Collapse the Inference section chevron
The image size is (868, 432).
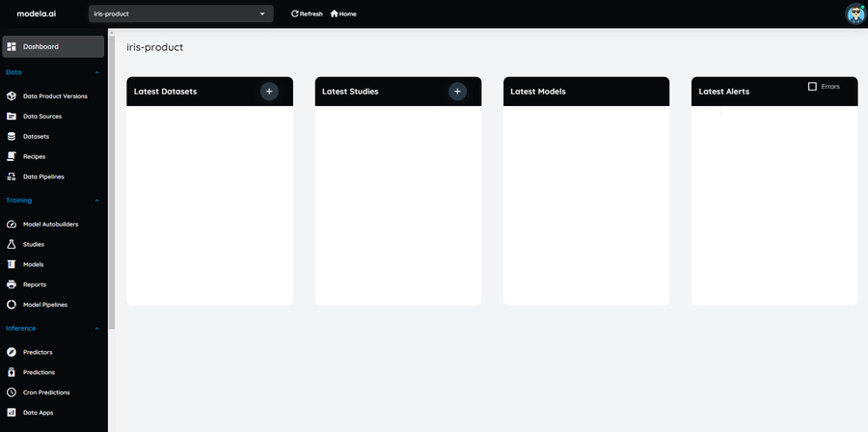click(x=97, y=329)
